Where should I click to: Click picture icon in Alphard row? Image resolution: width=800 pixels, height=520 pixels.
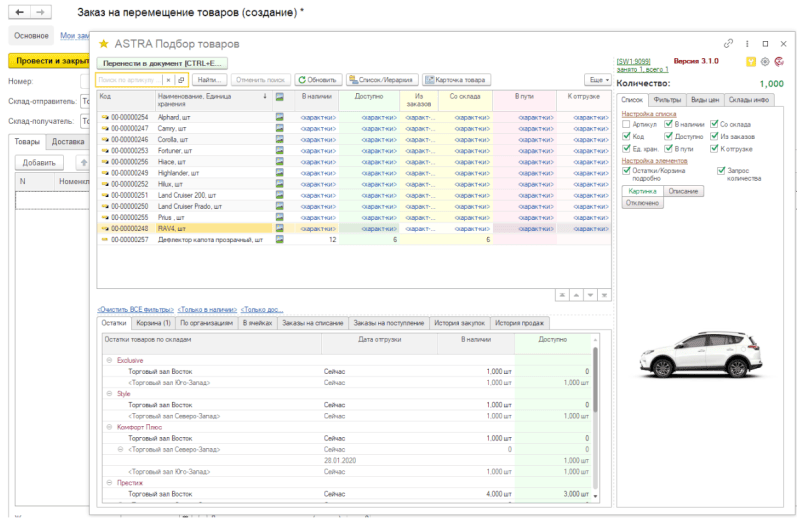pyautogui.click(x=280, y=117)
